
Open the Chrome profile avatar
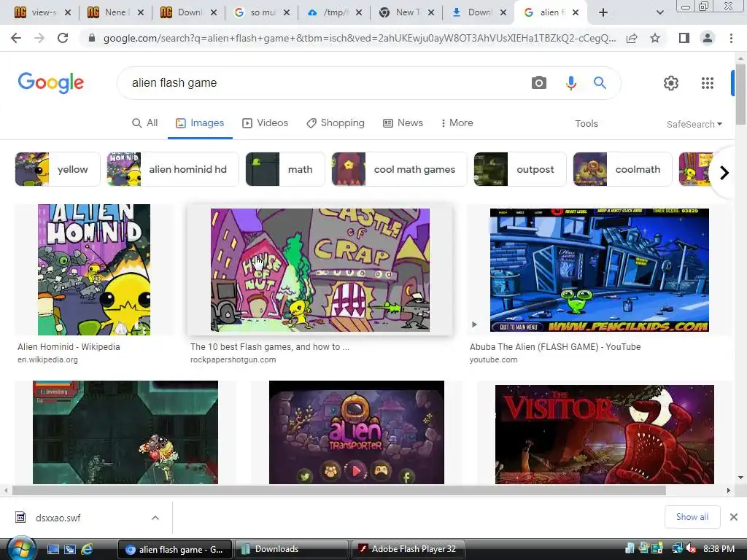coord(708,38)
